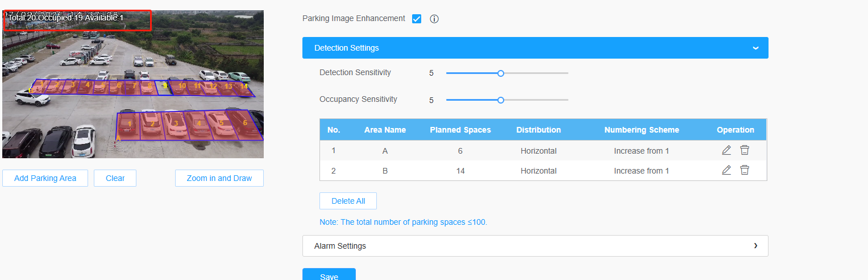
Task: Select planned spaces value 14
Action: click(x=460, y=171)
